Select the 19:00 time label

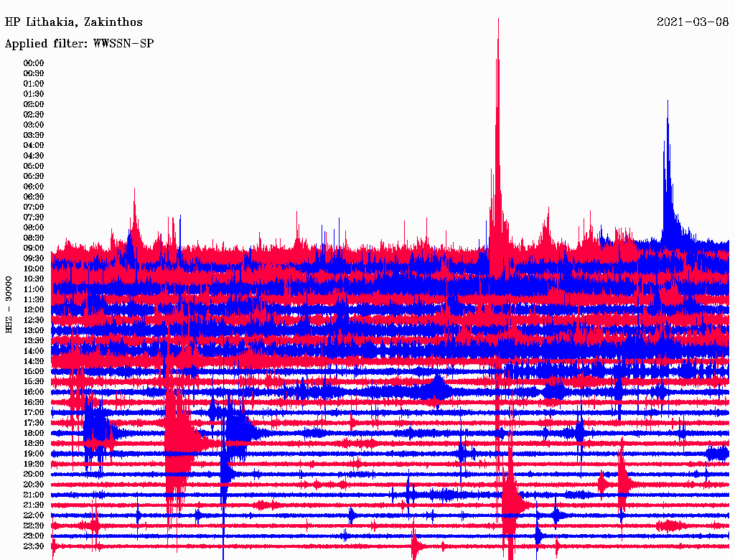(34, 454)
